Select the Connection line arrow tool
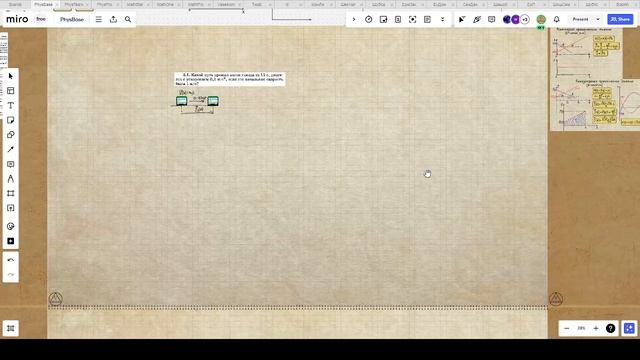640x360 pixels. [11, 149]
